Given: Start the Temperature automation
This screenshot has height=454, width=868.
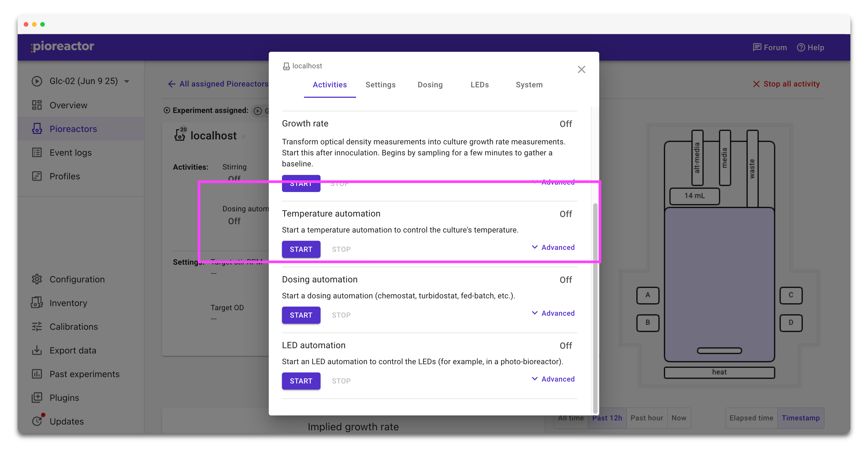Looking at the screenshot, I should 301,249.
